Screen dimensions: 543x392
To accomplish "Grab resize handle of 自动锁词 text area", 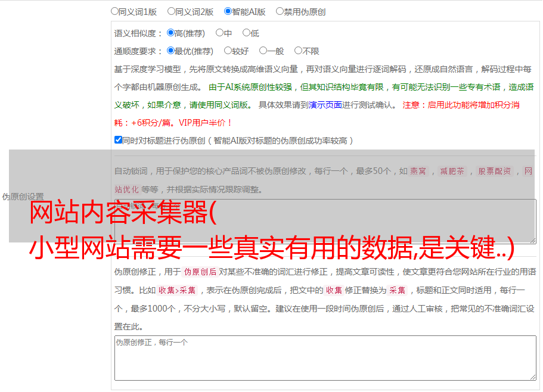I will (x=533, y=241).
